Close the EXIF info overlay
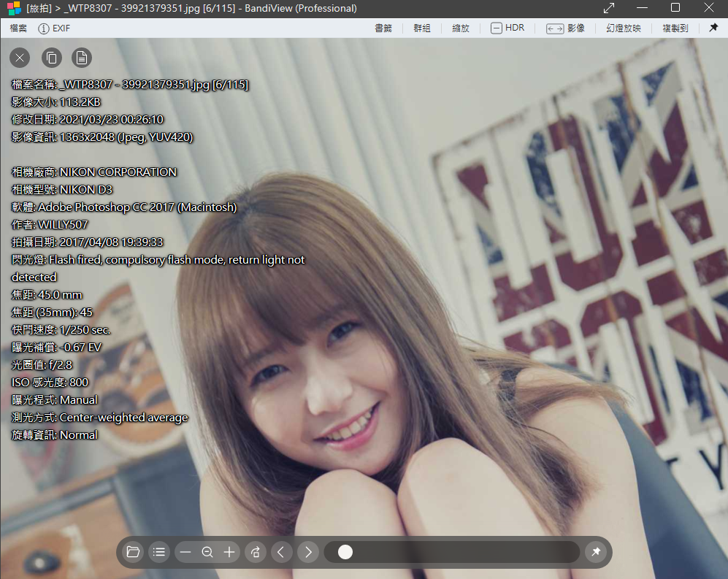The image size is (728, 579). 20,58
